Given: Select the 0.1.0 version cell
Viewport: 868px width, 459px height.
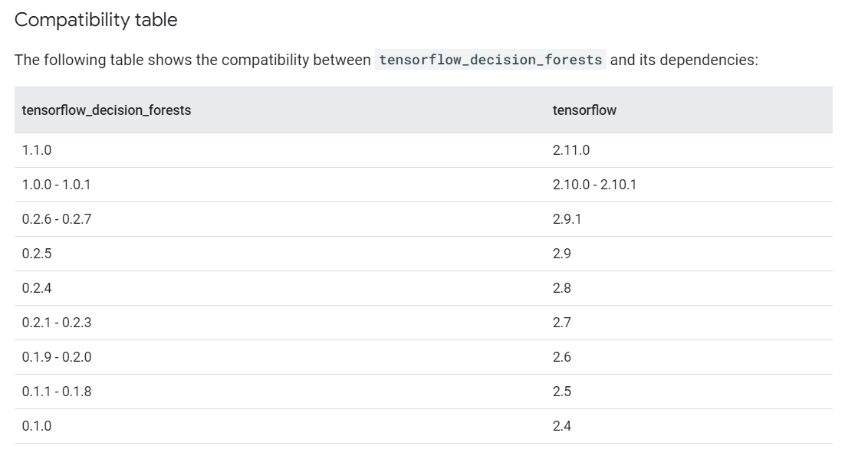Looking at the screenshot, I should click(x=37, y=426).
